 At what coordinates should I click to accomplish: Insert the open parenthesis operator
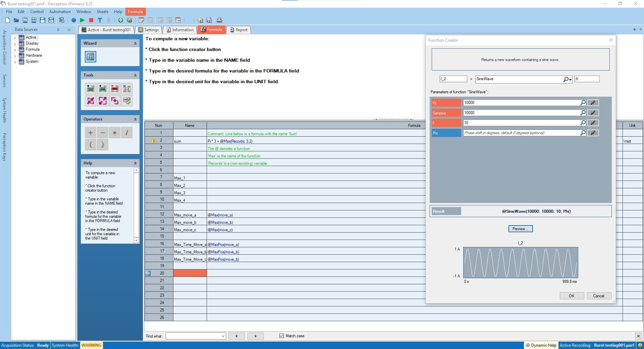pyautogui.click(x=91, y=145)
